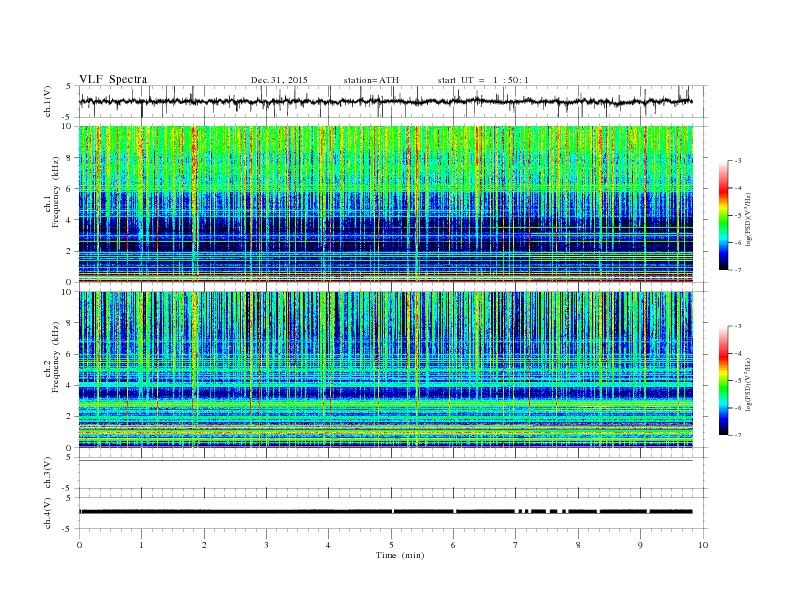792x612 pixels.
Task: Click time axis tick label 6
Action: [x=453, y=545]
